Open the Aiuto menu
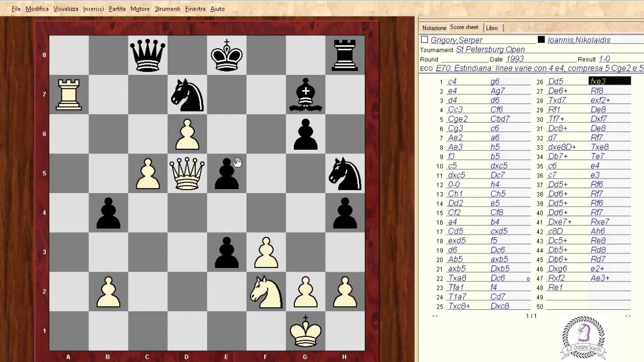 217,9
